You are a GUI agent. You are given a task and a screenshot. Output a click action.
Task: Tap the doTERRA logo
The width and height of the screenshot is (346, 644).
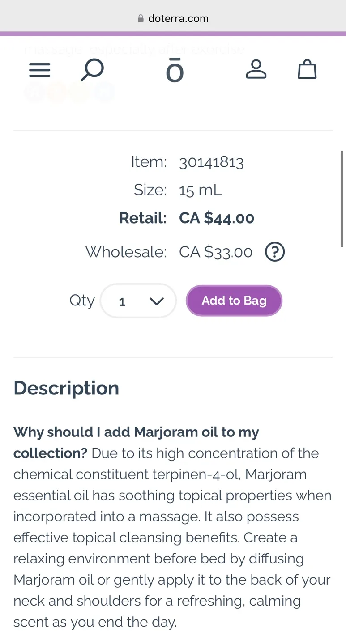(x=174, y=70)
